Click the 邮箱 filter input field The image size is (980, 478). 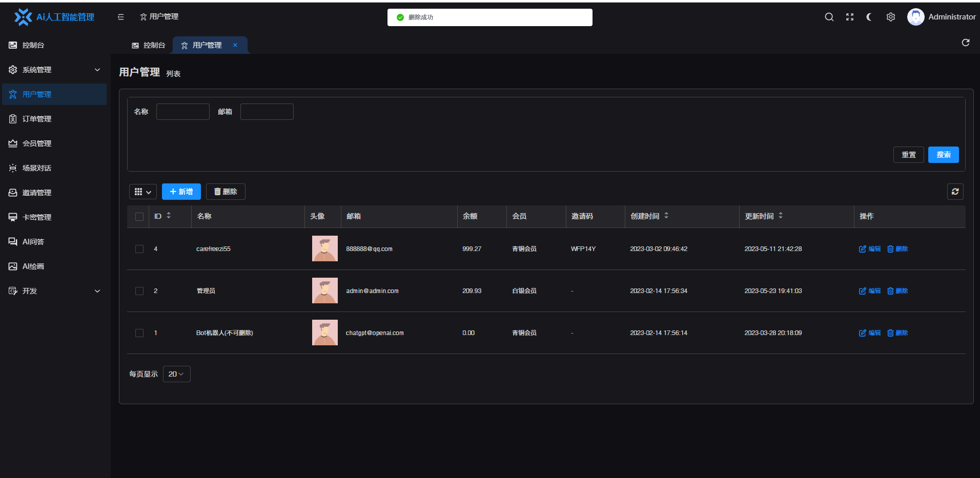267,112
